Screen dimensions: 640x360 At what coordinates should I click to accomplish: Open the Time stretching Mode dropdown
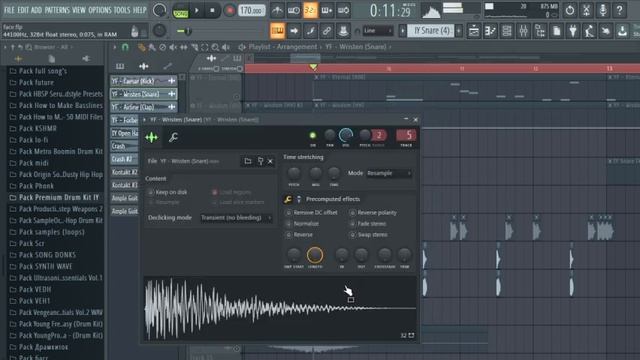(389, 173)
